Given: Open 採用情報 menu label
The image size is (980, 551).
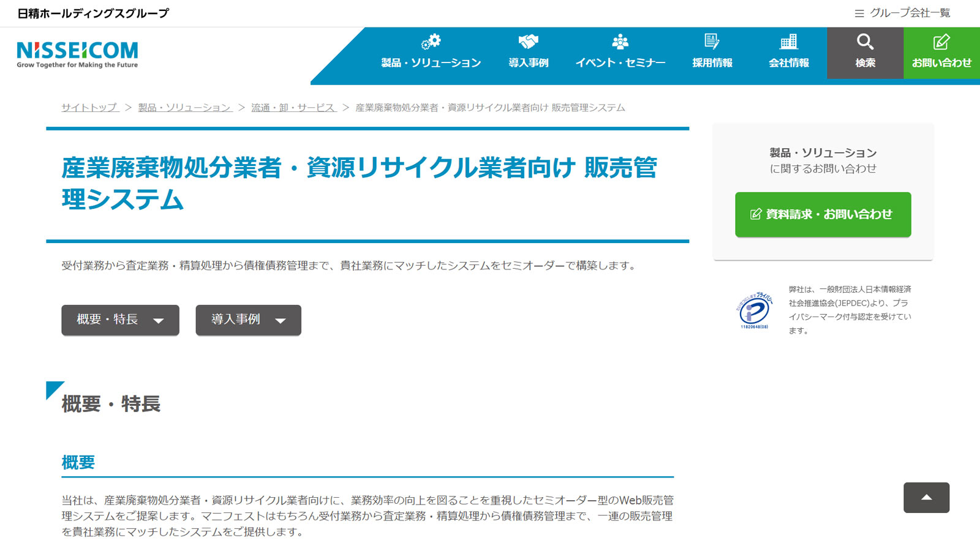Looking at the screenshot, I should coord(712,62).
